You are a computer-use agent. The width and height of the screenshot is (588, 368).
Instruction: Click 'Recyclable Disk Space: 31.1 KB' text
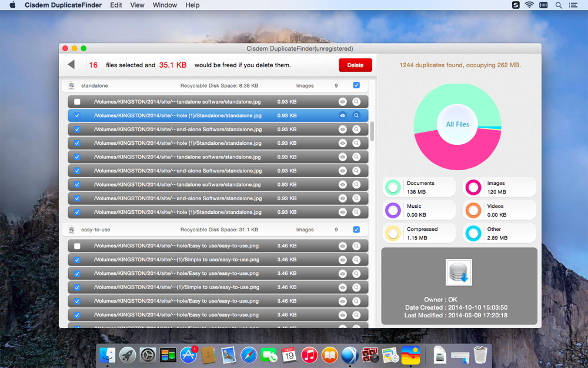pyautogui.click(x=219, y=230)
